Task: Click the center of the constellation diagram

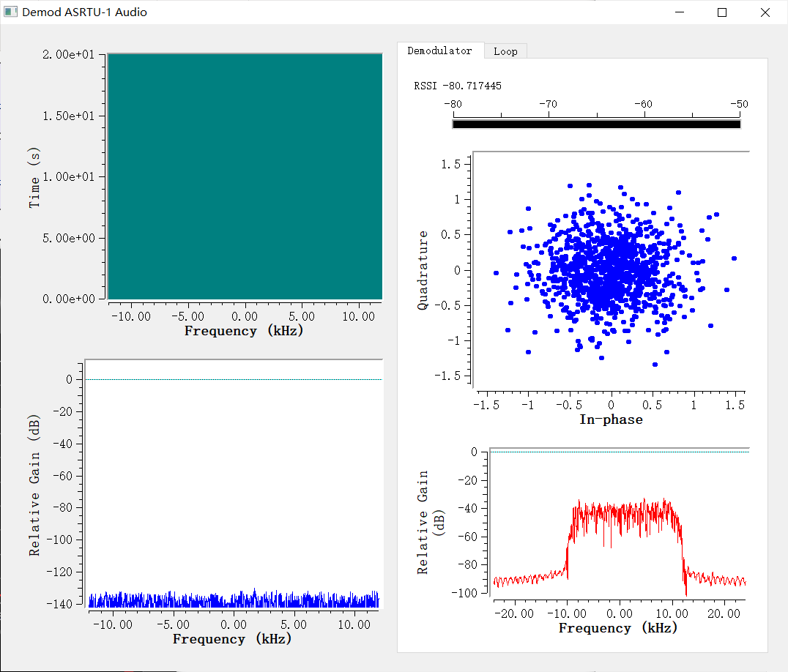Action: pos(610,270)
